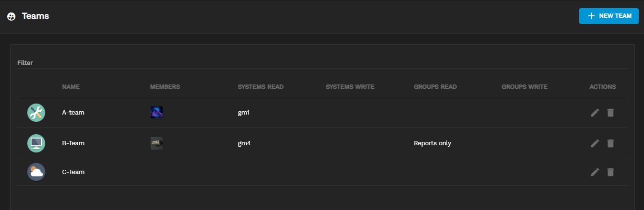Click the SYSTEMS READ column header

point(261,87)
